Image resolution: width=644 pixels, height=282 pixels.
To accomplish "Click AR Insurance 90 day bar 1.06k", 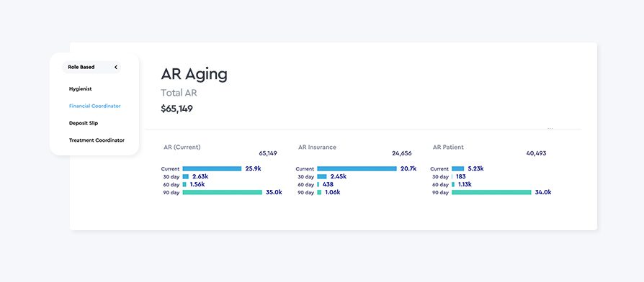I will click(319, 192).
